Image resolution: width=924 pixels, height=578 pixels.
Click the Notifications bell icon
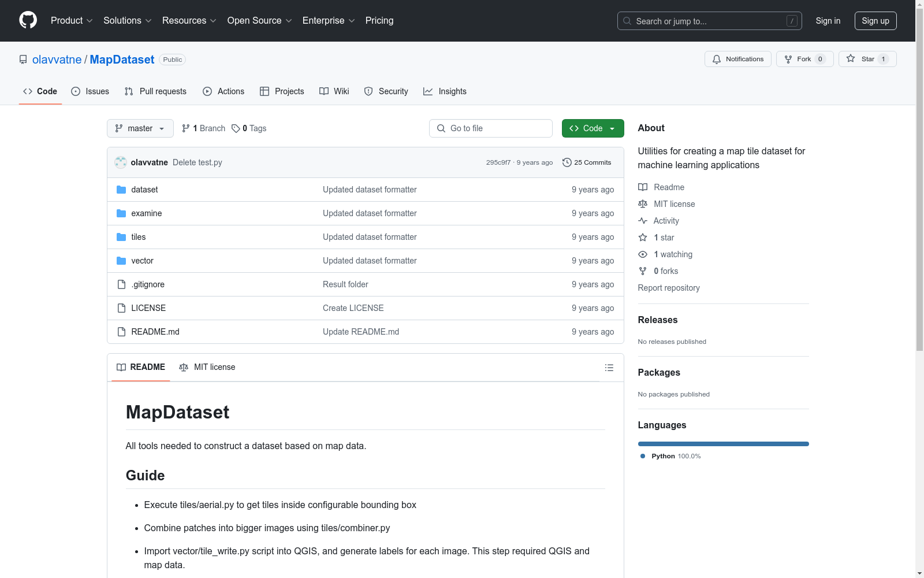717,59
